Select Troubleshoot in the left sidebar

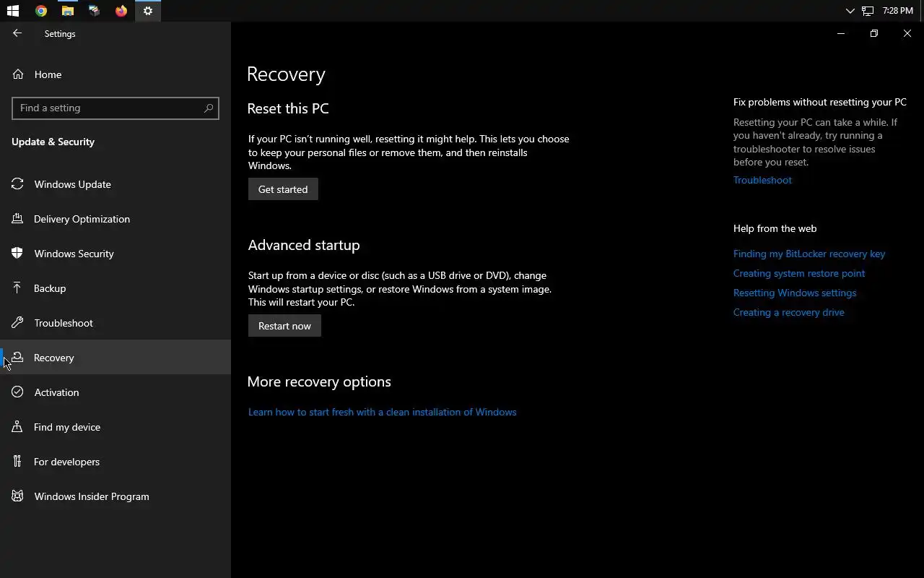click(x=115, y=323)
